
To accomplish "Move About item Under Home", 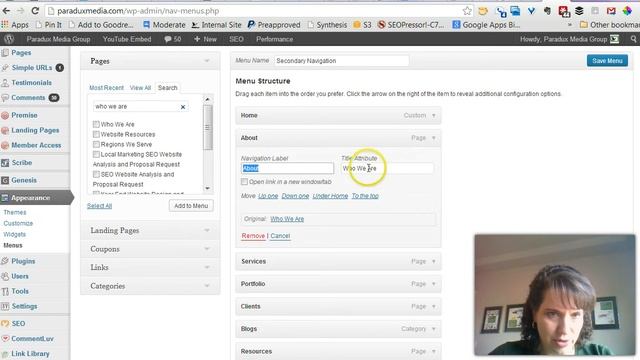I will tap(330, 196).
